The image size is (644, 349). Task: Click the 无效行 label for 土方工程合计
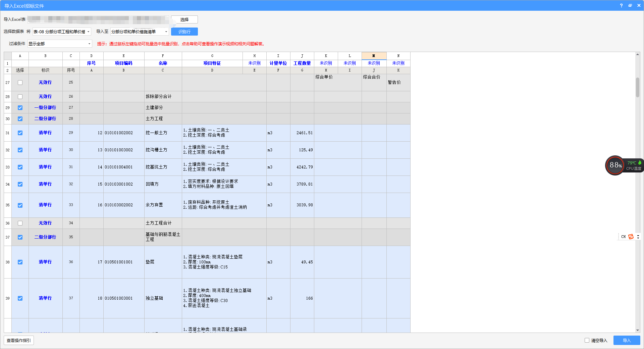pyautogui.click(x=45, y=223)
